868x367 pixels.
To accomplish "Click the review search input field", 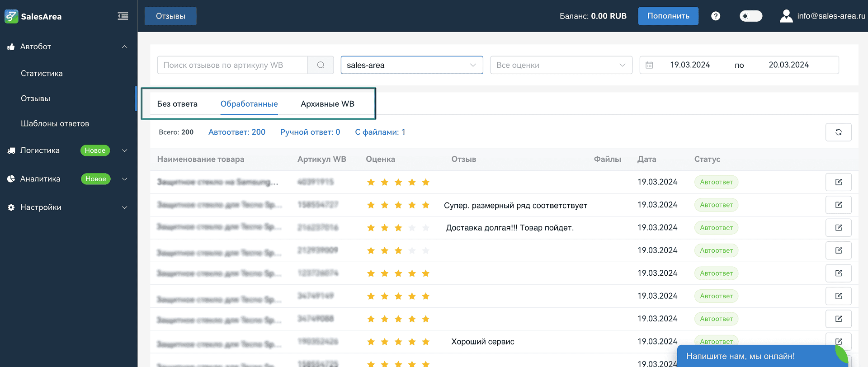I will [232, 65].
